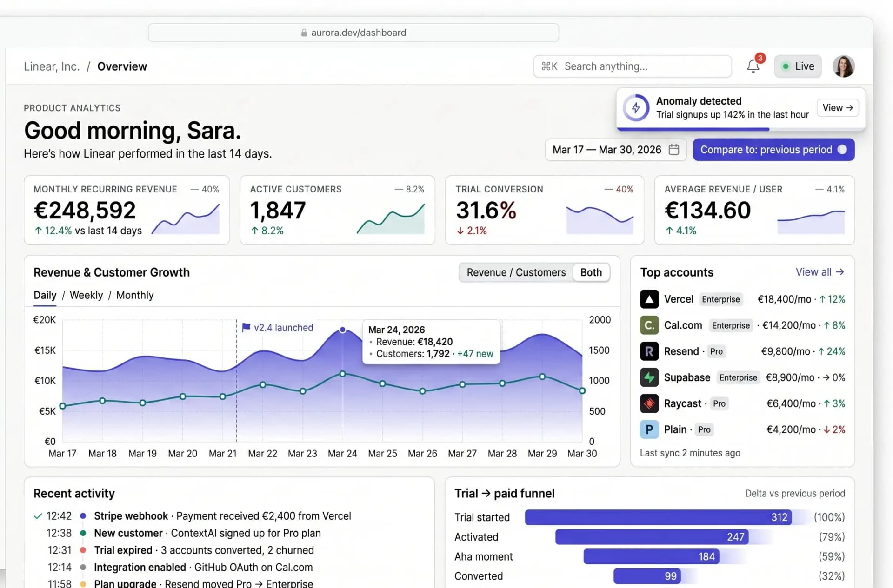The width and height of the screenshot is (893, 588).
Task: Open the Vercel account name
Action: 679,299
